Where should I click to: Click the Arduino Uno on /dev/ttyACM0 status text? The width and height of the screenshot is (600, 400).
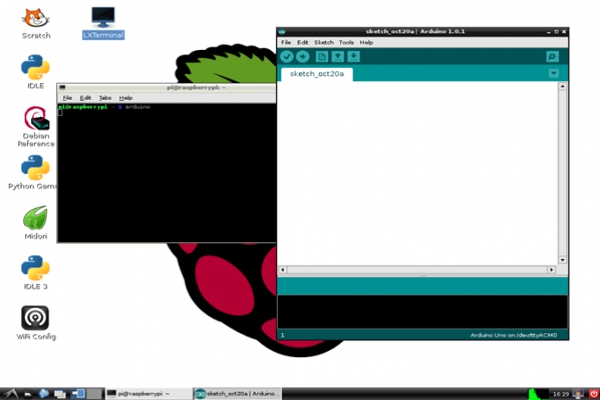pyautogui.click(x=514, y=335)
